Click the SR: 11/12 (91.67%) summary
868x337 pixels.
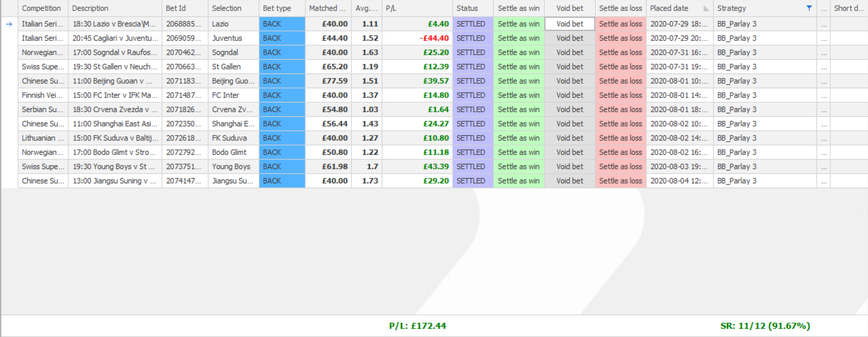point(765,326)
